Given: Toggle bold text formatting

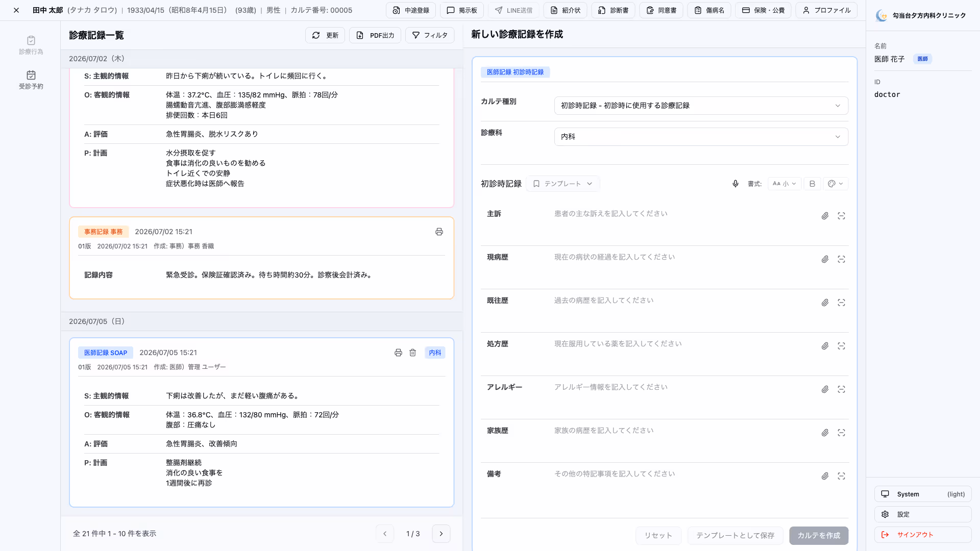Looking at the screenshot, I should [x=812, y=184].
